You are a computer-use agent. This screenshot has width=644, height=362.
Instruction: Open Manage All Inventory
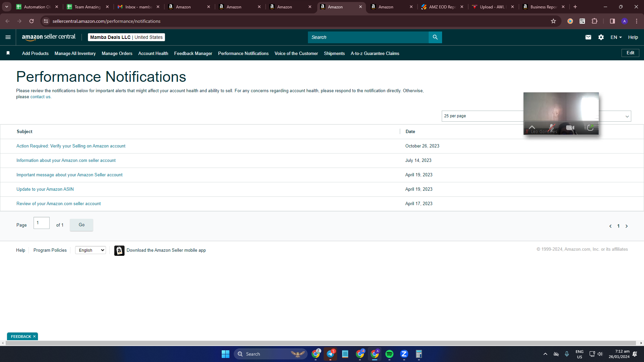pos(75,53)
